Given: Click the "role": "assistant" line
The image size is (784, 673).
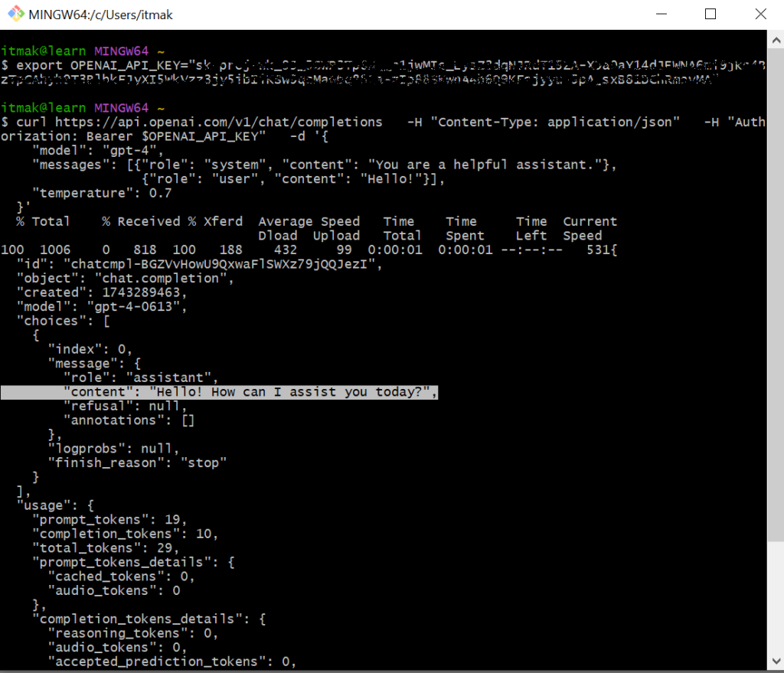Looking at the screenshot, I should pyautogui.click(x=141, y=377).
